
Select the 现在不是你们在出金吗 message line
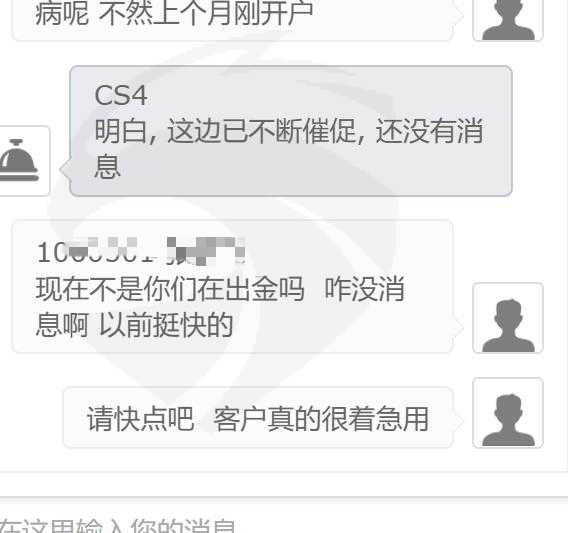point(170,289)
